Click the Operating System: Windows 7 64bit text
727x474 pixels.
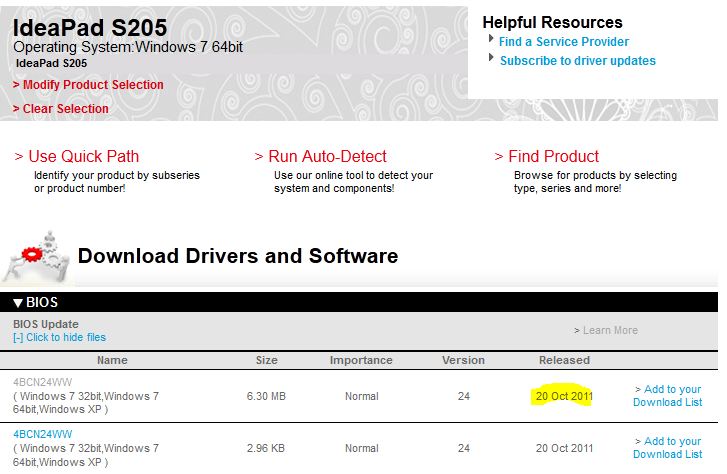128,47
